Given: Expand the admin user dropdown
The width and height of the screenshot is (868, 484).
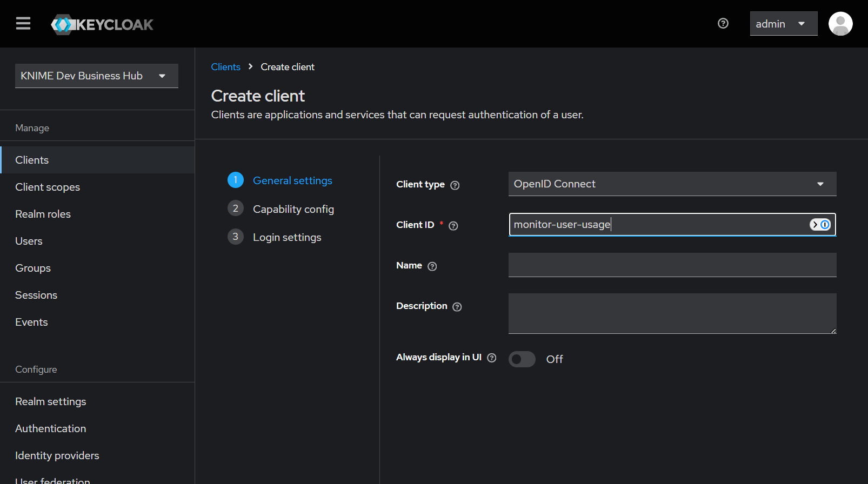Looking at the screenshot, I should point(783,24).
